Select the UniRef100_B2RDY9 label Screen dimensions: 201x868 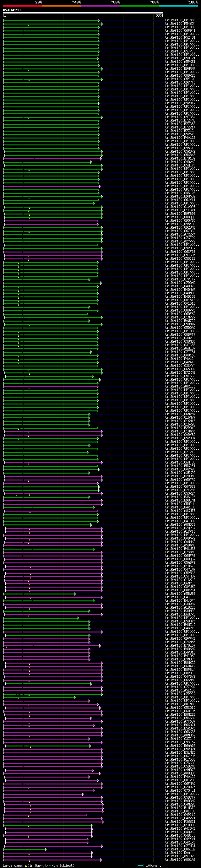[180, 428]
